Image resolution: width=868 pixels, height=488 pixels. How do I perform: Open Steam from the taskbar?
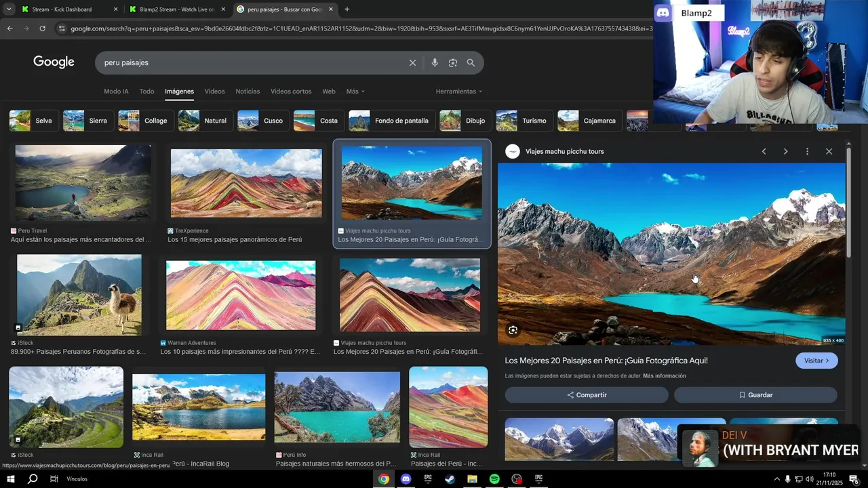pyautogui.click(x=450, y=479)
